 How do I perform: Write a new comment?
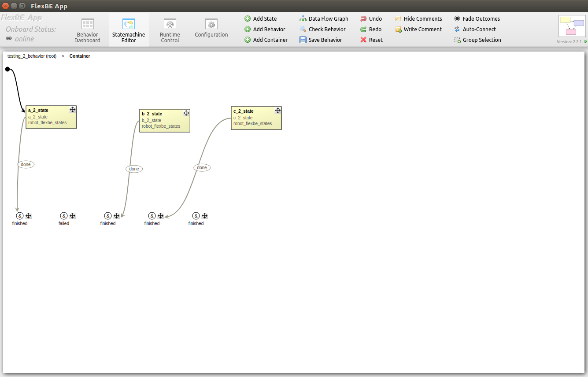tap(418, 29)
